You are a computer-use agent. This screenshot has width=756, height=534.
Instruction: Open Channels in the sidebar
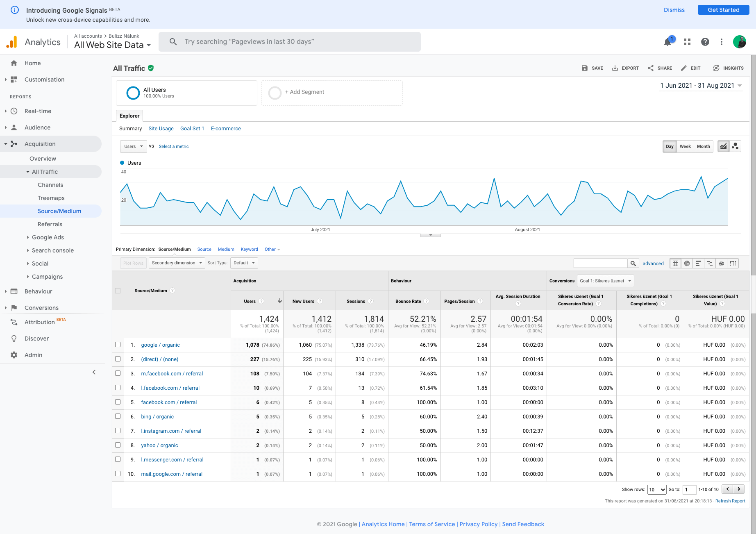[50, 185]
